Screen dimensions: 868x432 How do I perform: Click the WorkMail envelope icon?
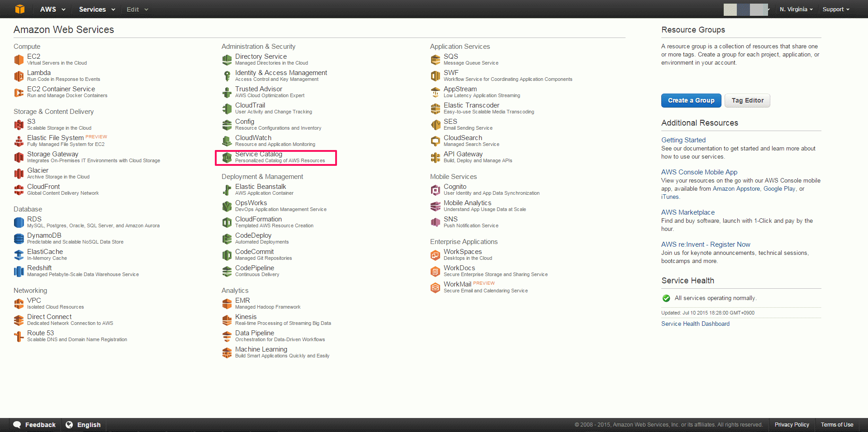point(436,287)
